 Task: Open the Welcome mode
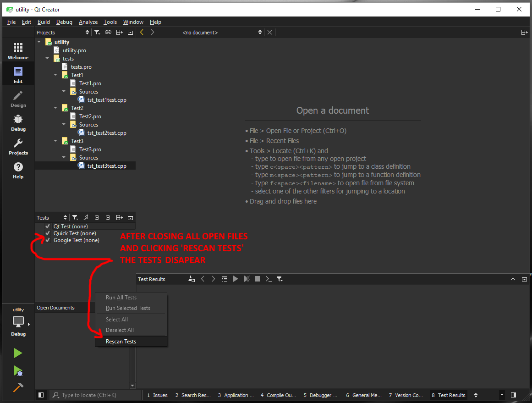(18, 51)
